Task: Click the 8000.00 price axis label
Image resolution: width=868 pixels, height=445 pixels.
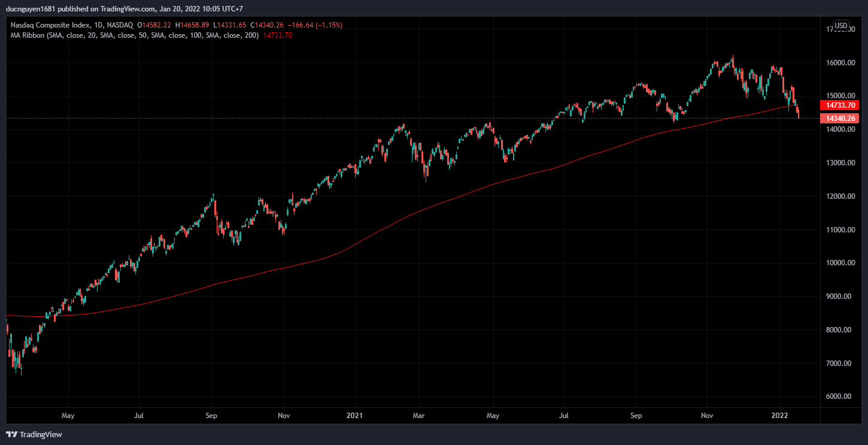Action: click(839, 330)
